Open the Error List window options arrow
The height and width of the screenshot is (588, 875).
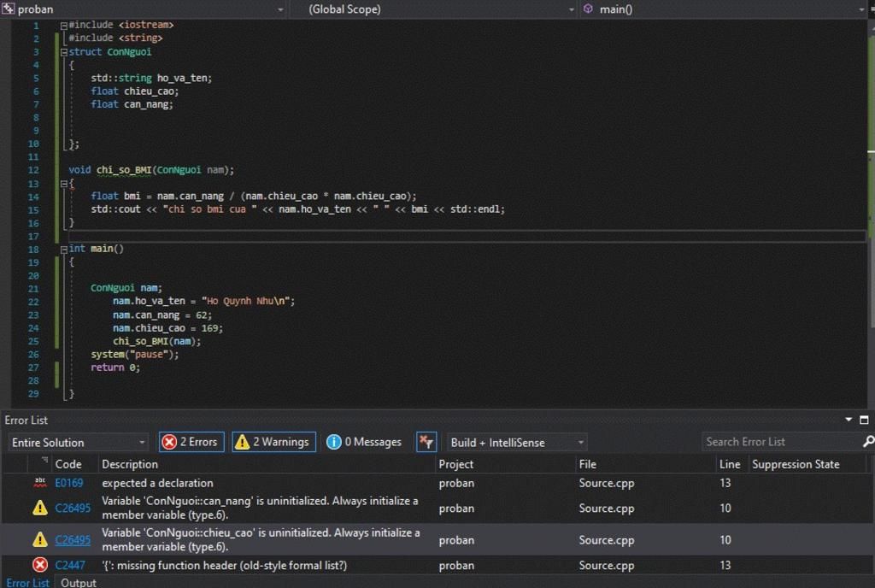point(849,420)
